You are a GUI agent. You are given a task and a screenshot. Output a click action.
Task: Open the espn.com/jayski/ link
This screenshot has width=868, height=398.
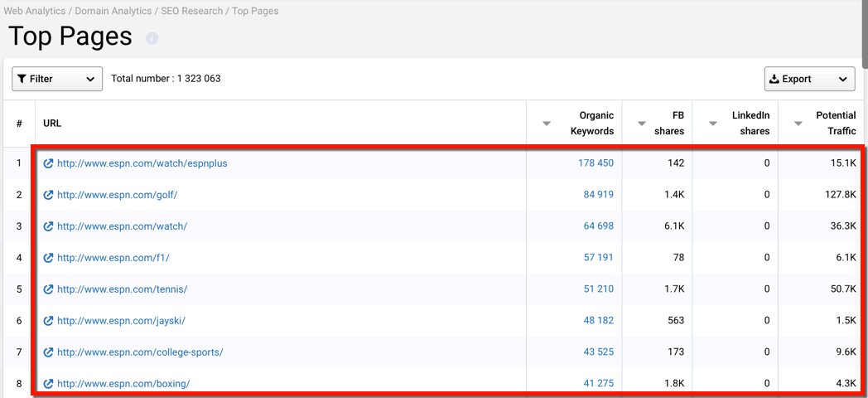[x=121, y=320]
